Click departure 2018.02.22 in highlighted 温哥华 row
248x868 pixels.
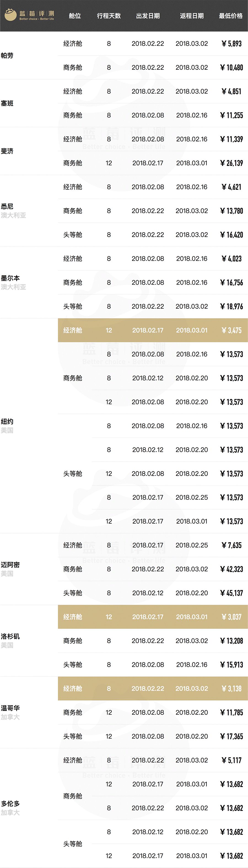(148, 689)
